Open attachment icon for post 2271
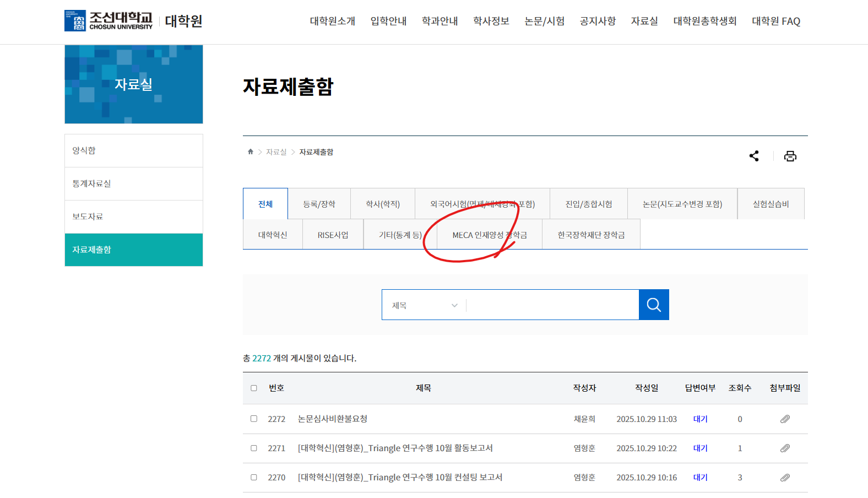 (785, 448)
